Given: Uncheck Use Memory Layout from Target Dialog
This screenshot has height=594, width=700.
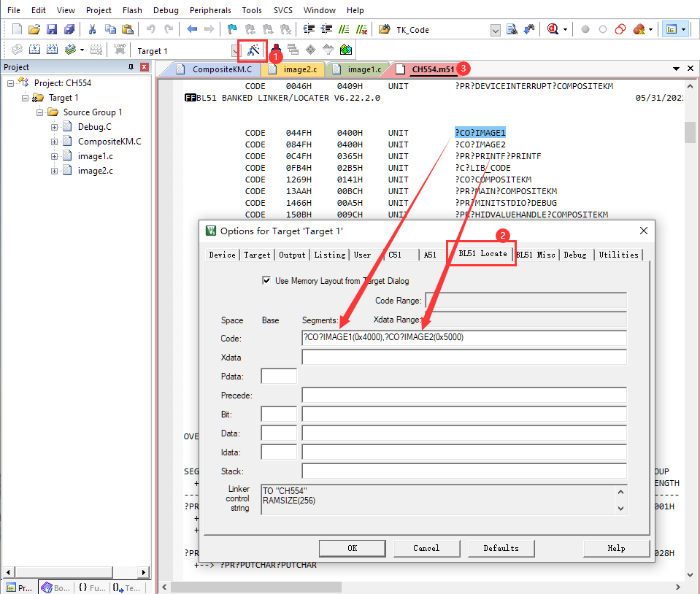Looking at the screenshot, I should pos(266,280).
